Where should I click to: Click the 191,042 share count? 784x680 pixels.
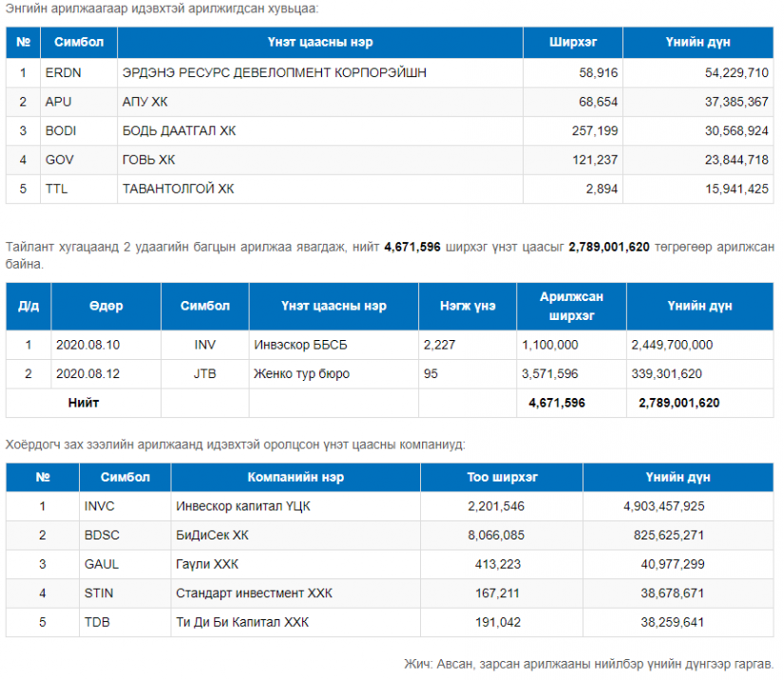click(x=498, y=623)
